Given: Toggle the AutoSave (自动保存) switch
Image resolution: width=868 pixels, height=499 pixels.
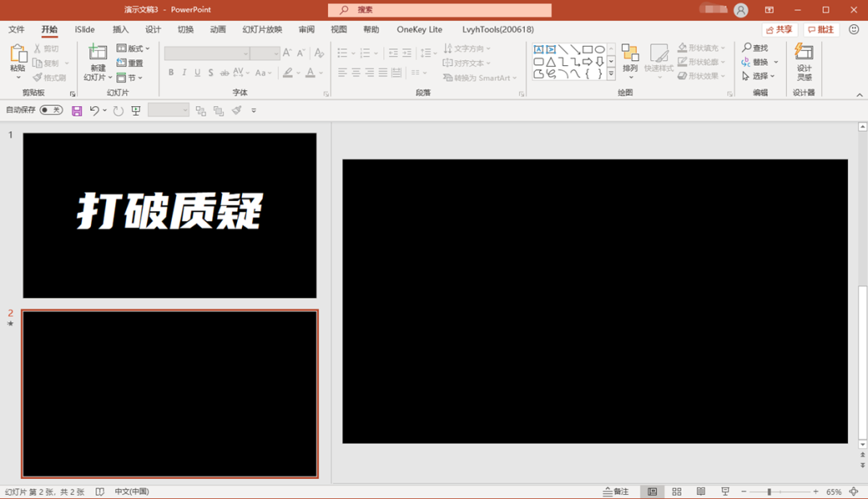Looking at the screenshot, I should click(x=51, y=110).
